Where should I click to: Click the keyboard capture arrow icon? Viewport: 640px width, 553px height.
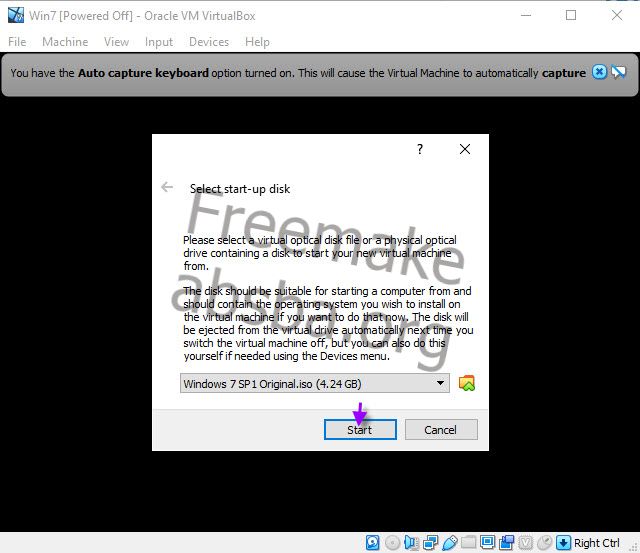(563, 542)
